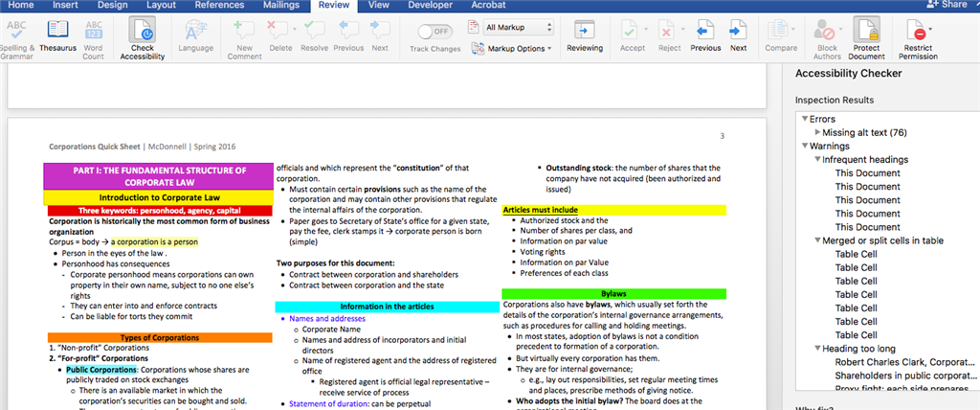Open the Language tool

pos(195,36)
